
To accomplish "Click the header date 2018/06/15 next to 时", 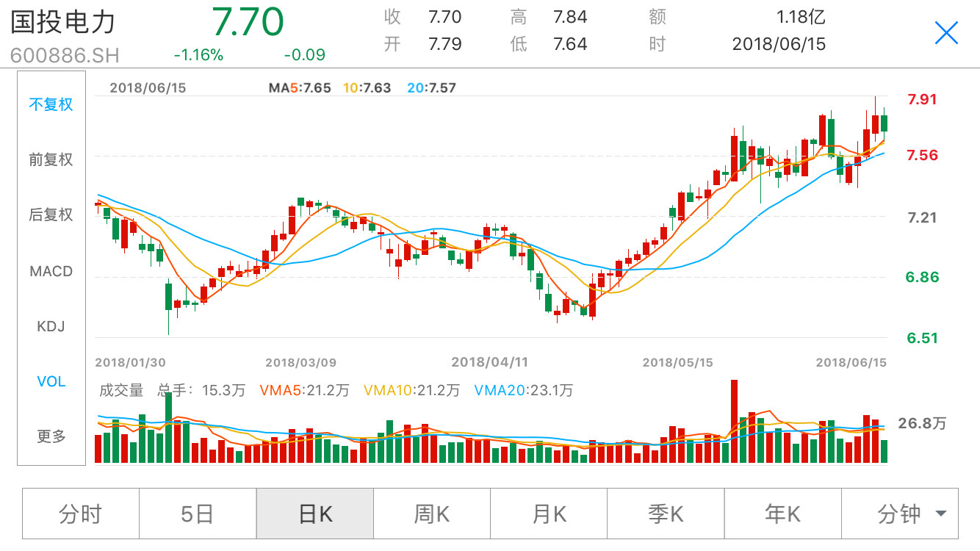I will pyautogui.click(x=779, y=44).
